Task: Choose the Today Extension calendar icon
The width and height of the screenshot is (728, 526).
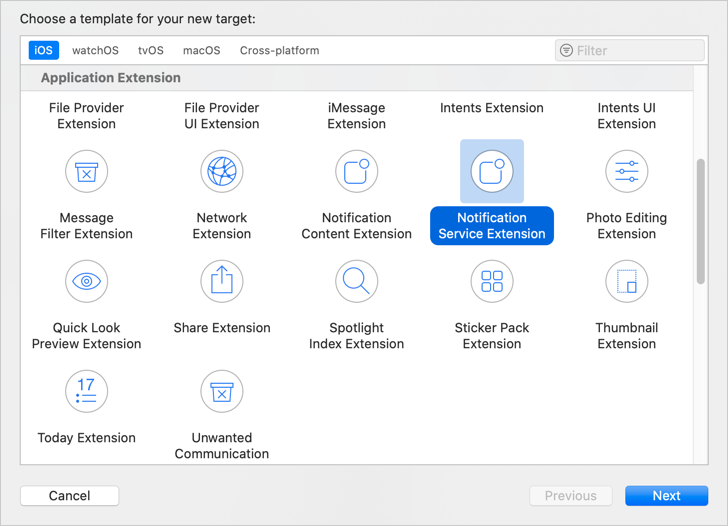Action: (86, 391)
